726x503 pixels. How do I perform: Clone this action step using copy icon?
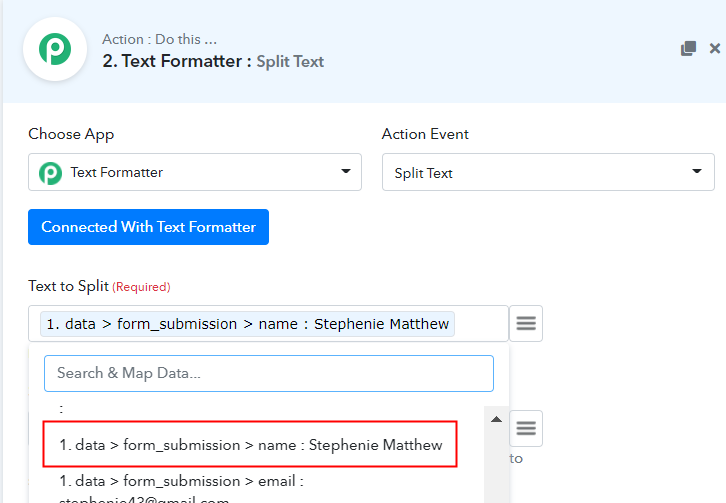(688, 48)
